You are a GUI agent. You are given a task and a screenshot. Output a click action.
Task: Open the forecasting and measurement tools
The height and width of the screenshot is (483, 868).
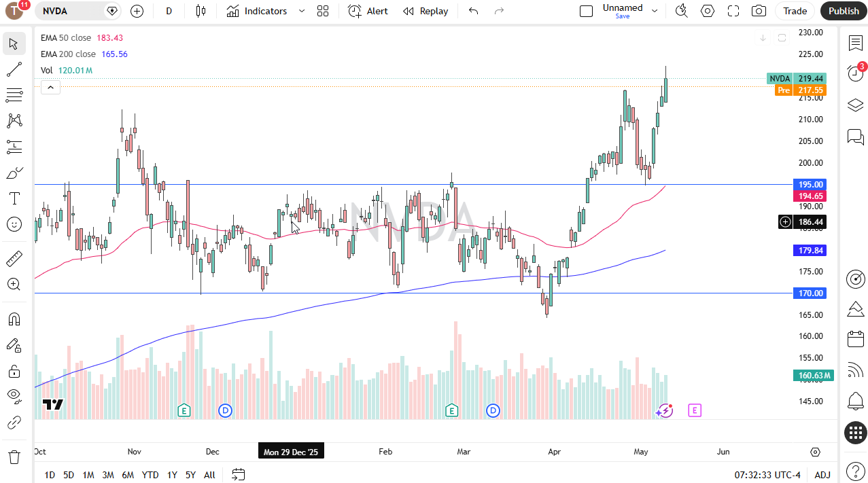tap(14, 146)
